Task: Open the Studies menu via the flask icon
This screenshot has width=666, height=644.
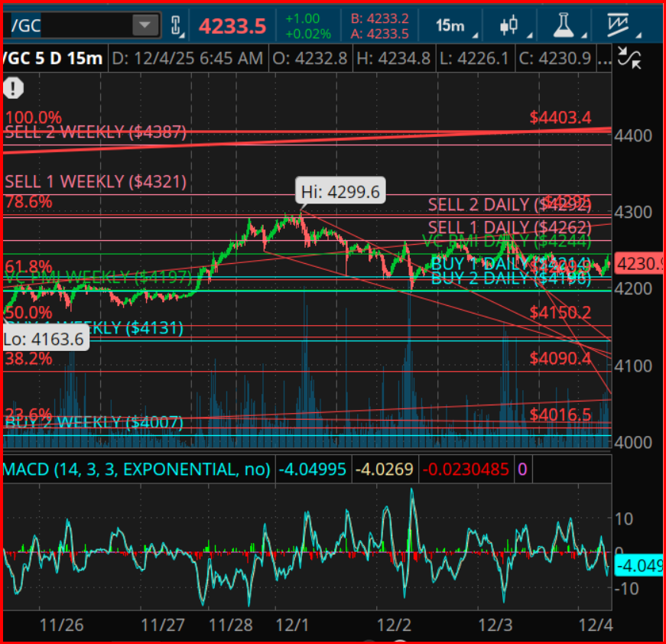Action: coord(564,24)
